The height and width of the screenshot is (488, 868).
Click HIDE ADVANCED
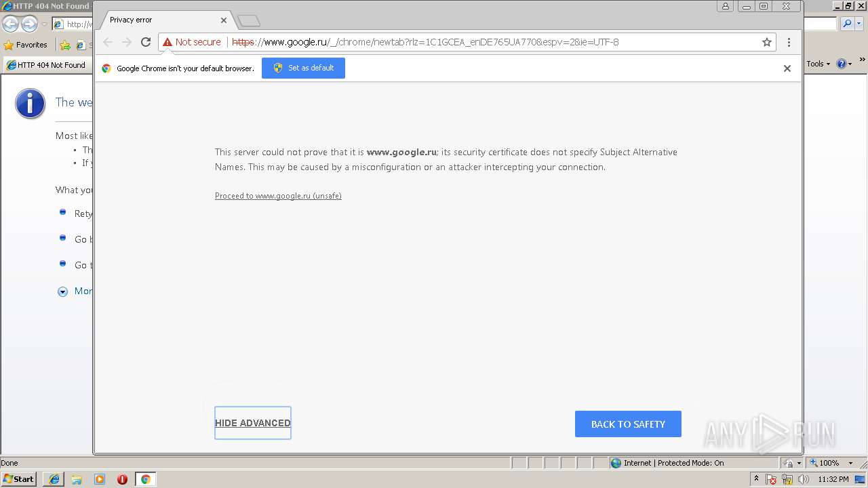pyautogui.click(x=253, y=423)
